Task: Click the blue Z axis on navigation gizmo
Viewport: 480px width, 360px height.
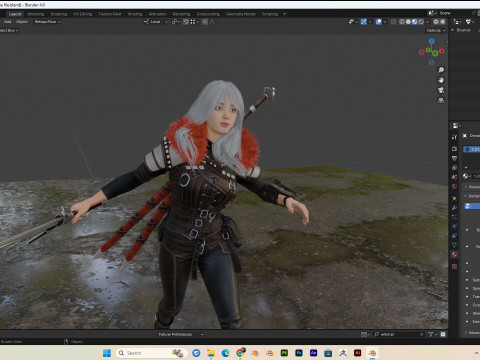Action: pyautogui.click(x=432, y=41)
